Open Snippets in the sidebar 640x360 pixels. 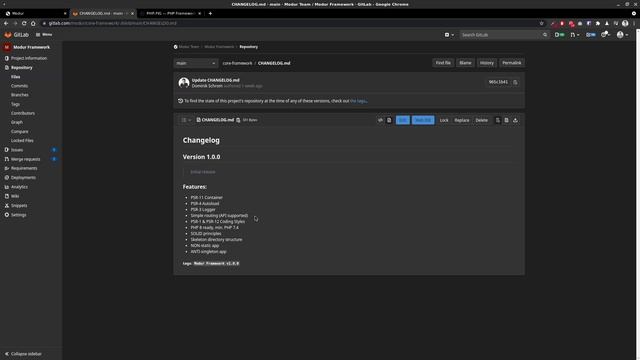[16, 206]
